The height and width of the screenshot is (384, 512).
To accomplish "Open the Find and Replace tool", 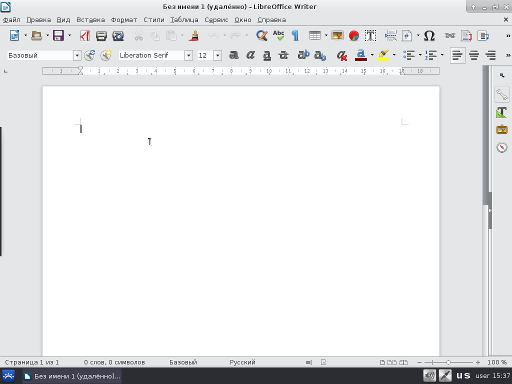I will [262, 35].
